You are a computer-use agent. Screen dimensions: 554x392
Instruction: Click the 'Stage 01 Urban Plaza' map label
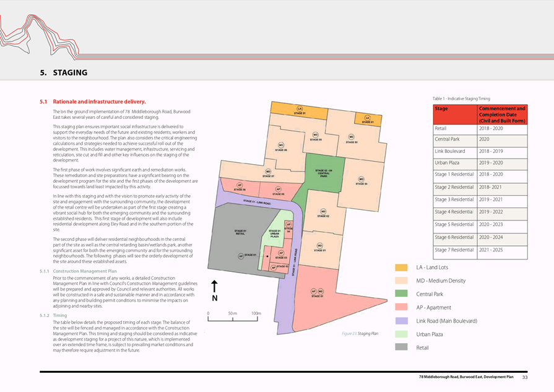pos(275,233)
